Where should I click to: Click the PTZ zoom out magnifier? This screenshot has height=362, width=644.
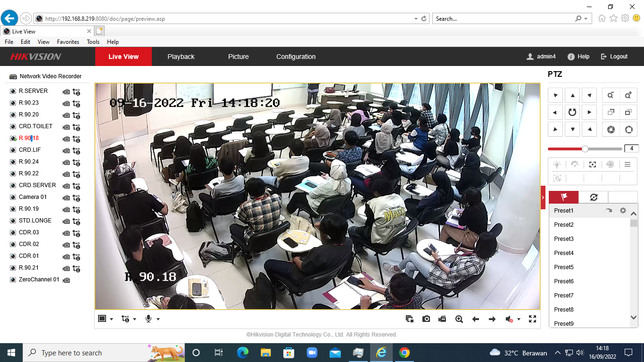611,95
